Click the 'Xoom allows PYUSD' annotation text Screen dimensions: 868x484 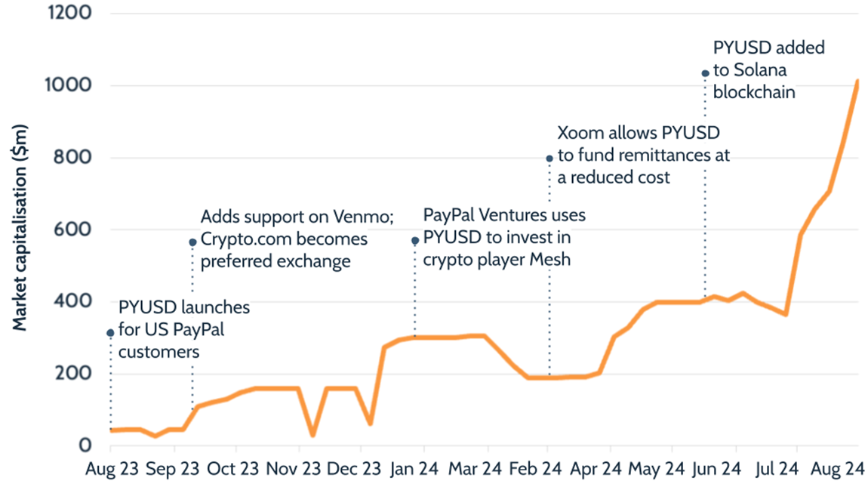pyautogui.click(x=639, y=134)
